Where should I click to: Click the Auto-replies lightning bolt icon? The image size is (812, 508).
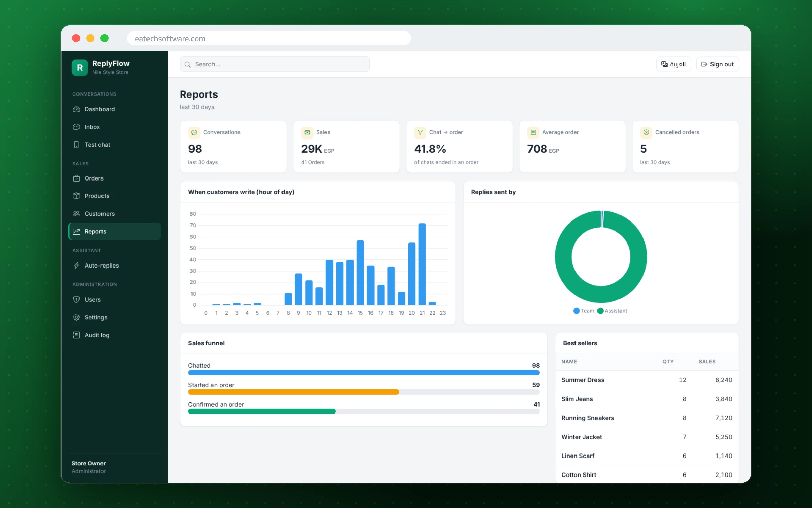76,266
